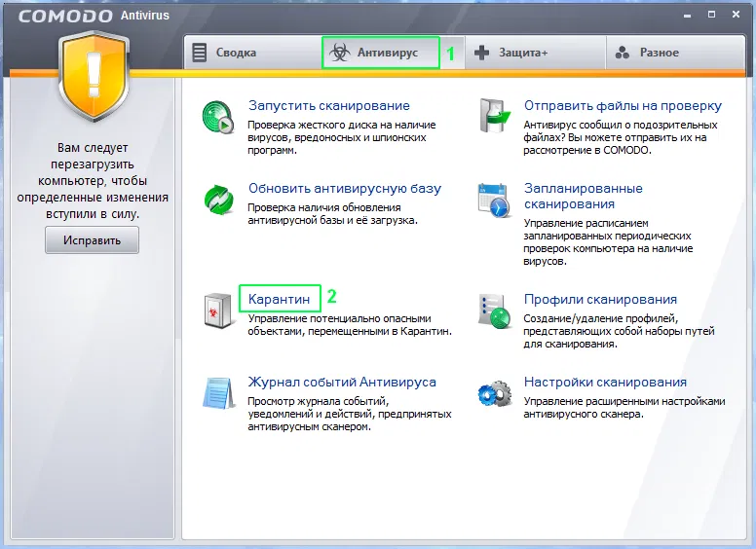
Task: Open the Защита+ tab
Action: coord(535,53)
